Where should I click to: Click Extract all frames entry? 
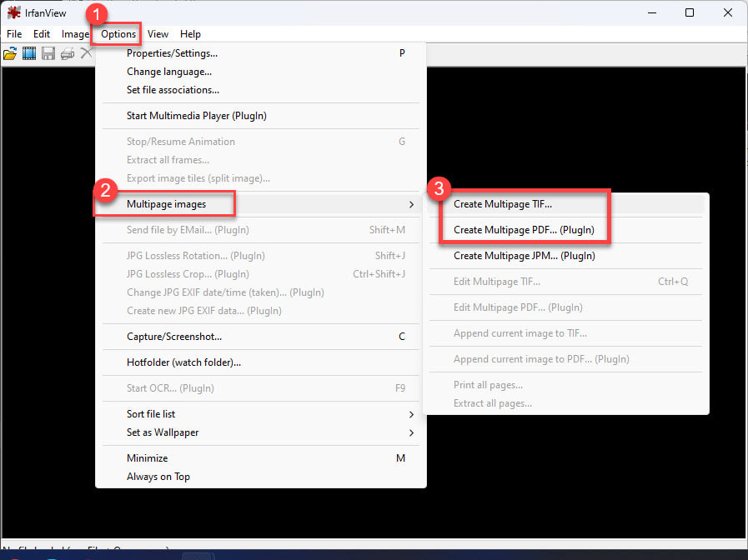(x=261, y=160)
